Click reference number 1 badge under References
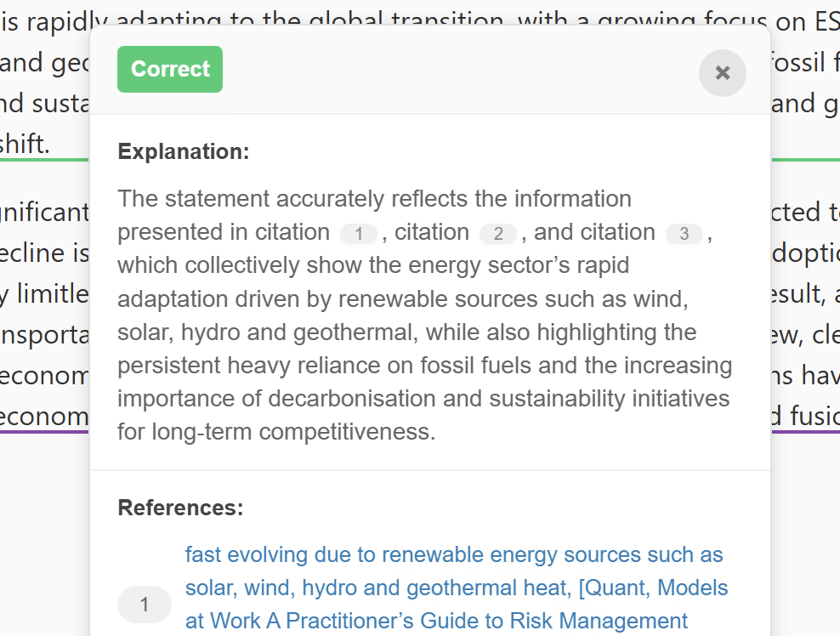The height and width of the screenshot is (636, 840). [x=145, y=605]
